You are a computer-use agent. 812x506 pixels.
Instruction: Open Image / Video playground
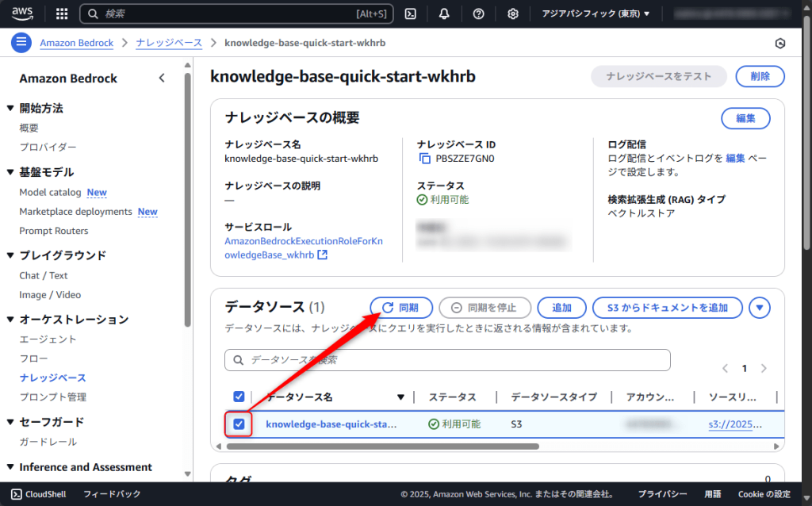(x=50, y=295)
